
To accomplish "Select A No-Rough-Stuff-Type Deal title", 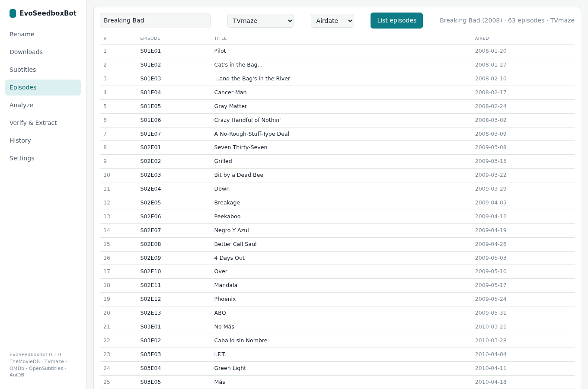I will [252, 134].
